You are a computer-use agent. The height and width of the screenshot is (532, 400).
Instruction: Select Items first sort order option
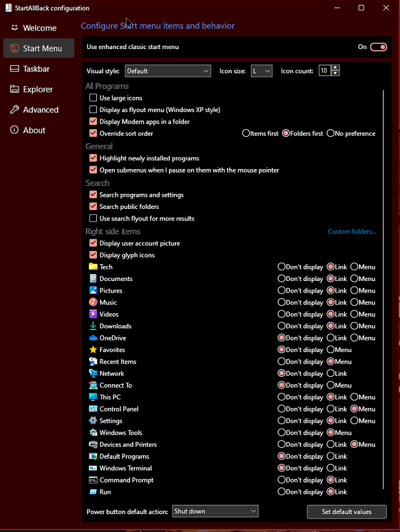click(246, 133)
